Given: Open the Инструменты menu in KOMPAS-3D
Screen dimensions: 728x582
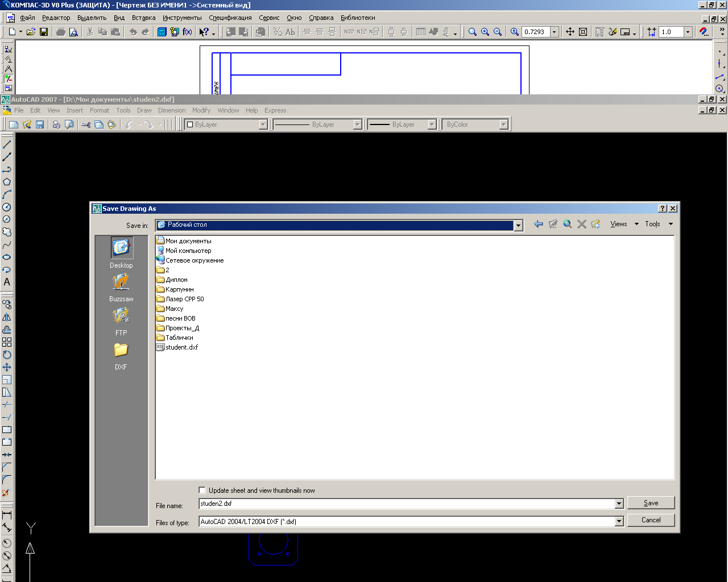Looking at the screenshot, I should point(182,18).
